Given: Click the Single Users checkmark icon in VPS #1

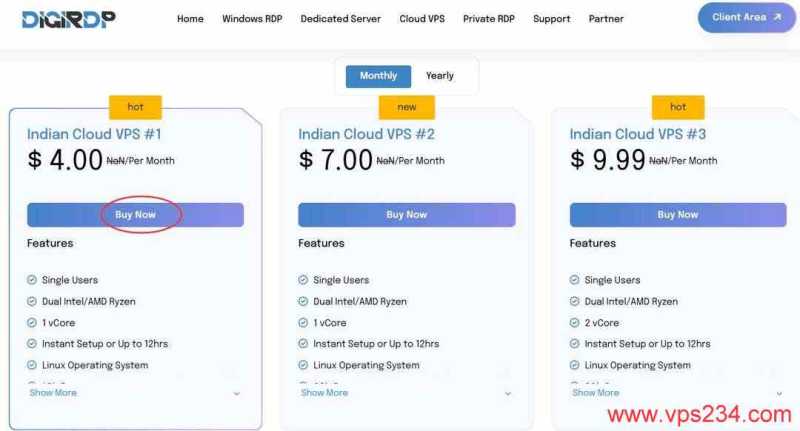Looking at the screenshot, I should [32, 280].
